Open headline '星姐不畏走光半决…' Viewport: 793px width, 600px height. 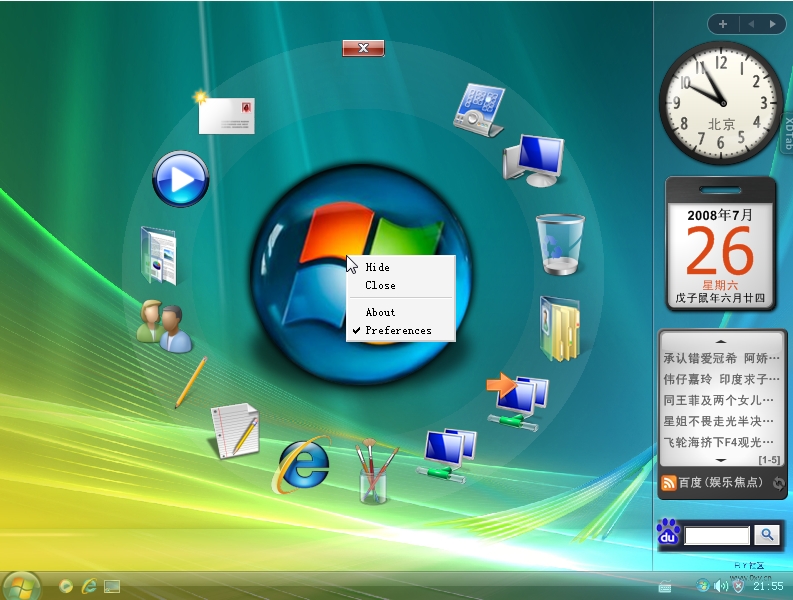tap(718, 421)
